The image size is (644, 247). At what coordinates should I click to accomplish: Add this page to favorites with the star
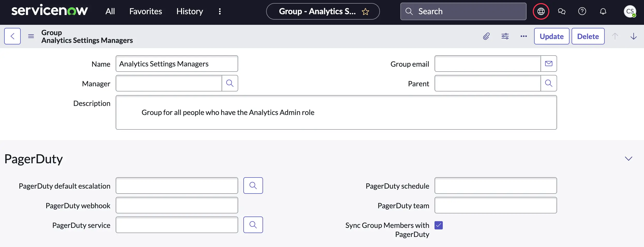tap(365, 12)
